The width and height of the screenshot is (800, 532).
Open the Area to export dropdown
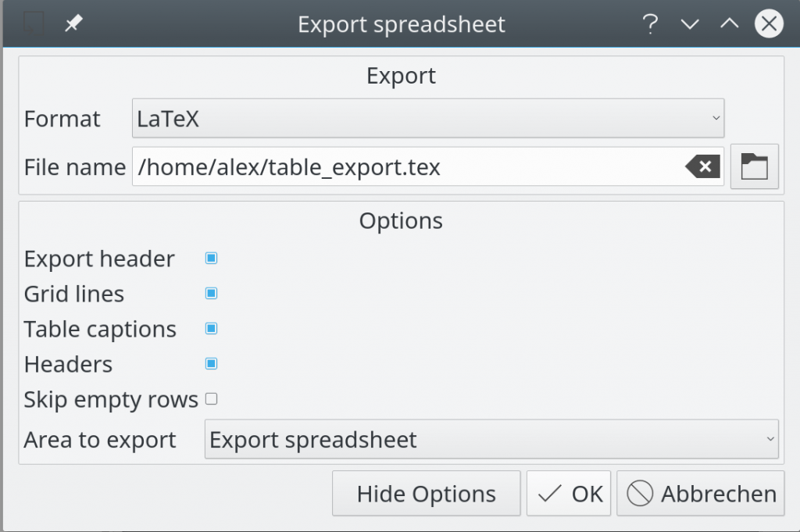tap(491, 439)
